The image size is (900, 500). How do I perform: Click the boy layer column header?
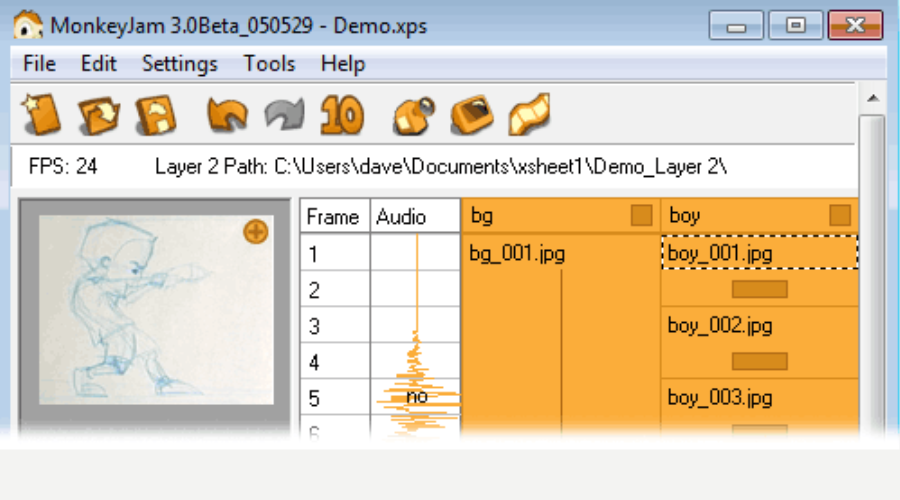click(x=759, y=216)
